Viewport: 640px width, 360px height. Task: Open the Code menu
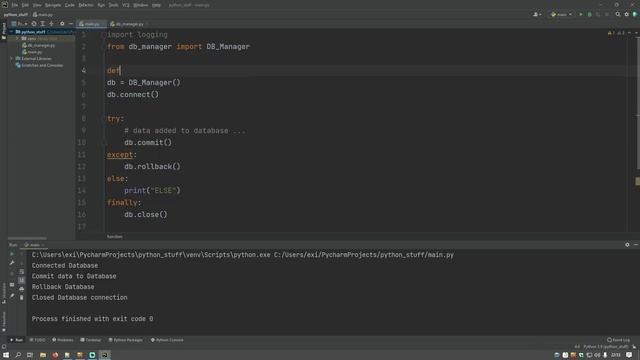tap(70, 5)
